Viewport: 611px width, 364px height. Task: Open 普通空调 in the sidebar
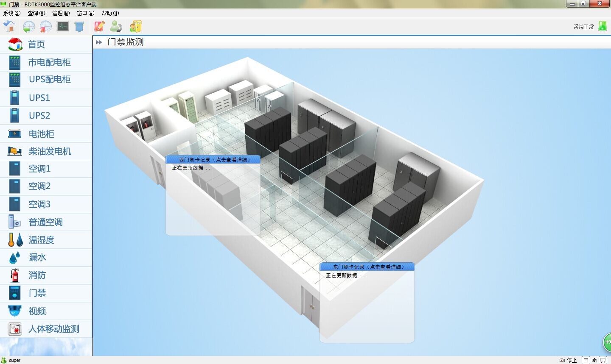click(x=46, y=222)
